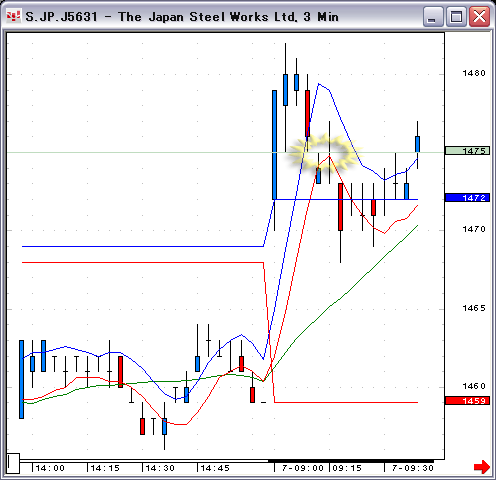Click the 7-09:30 time axis label
The width and height of the screenshot is (496, 480).
pyautogui.click(x=413, y=468)
